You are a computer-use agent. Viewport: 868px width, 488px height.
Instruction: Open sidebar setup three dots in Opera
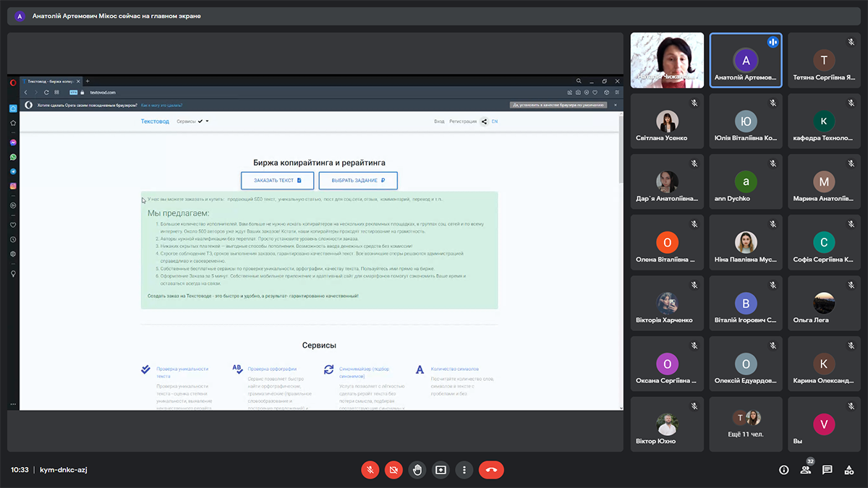13,404
